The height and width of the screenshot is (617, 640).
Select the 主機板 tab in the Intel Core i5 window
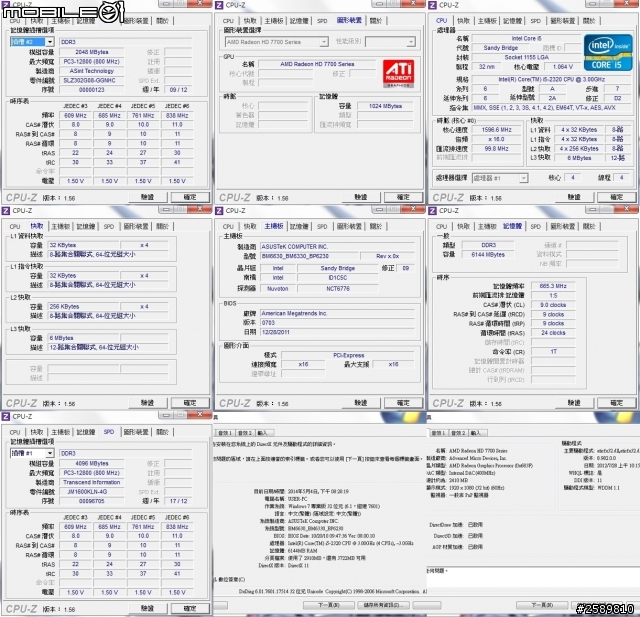pos(487,21)
